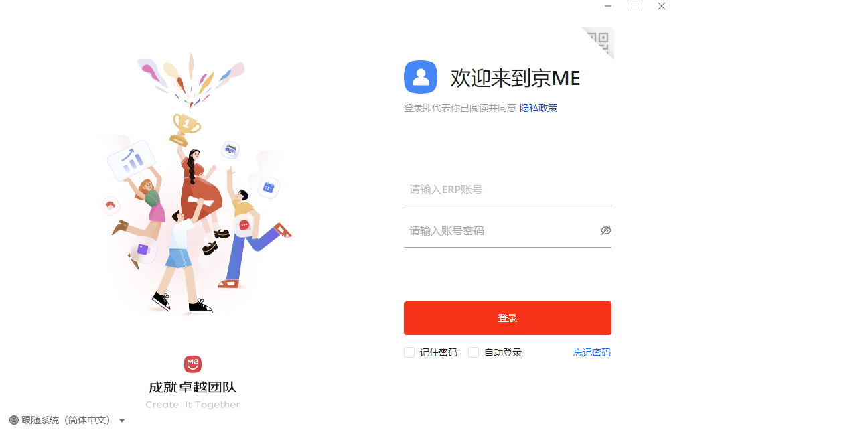Click the bar chart illustration icon
868x434 pixels.
click(x=131, y=161)
